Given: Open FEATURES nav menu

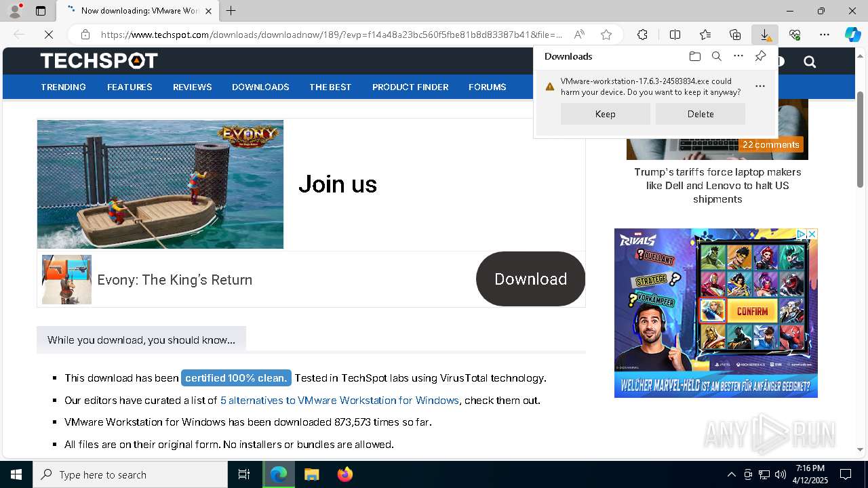Looking at the screenshot, I should 130,87.
